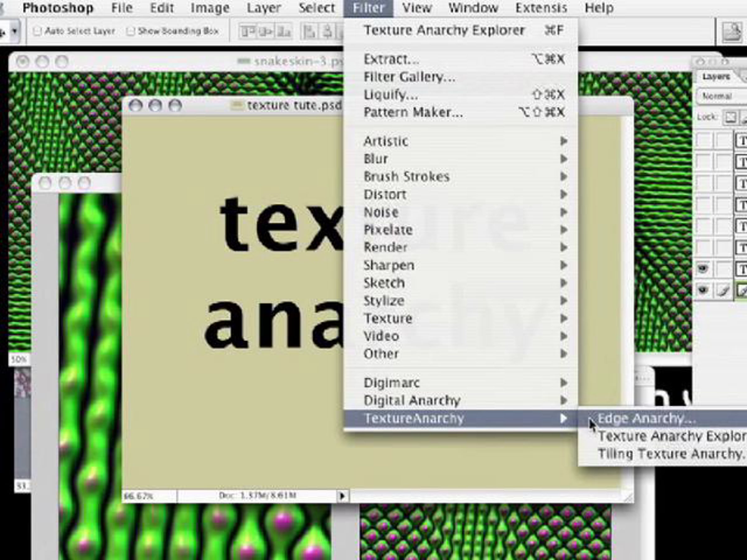The height and width of the screenshot is (560, 747).
Task: Enable the Auto Select Layer checkbox
Action: point(37,31)
